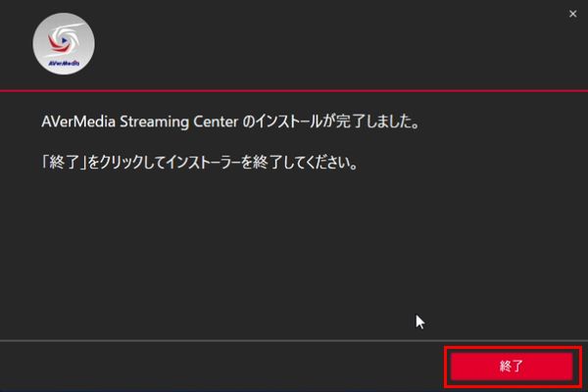Click the blue play triangle inside the logo

[x=65, y=40]
